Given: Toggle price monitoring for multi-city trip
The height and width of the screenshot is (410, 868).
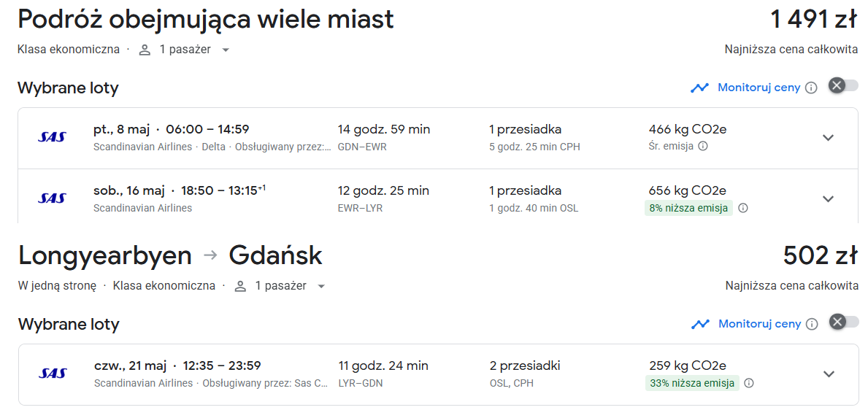Looking at the screenshot, I should (843, 85).
